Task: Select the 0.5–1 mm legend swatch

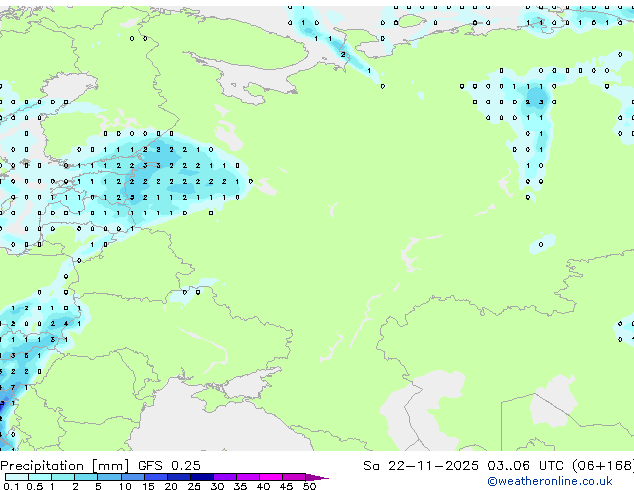Action: coord(40,477)
